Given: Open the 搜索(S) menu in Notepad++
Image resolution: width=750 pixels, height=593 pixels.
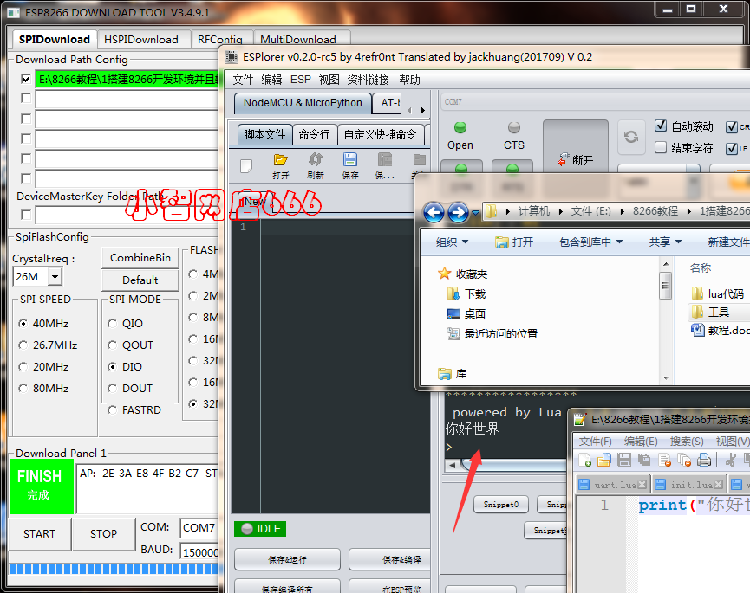Looking at the screenshot, I should 686,441.
